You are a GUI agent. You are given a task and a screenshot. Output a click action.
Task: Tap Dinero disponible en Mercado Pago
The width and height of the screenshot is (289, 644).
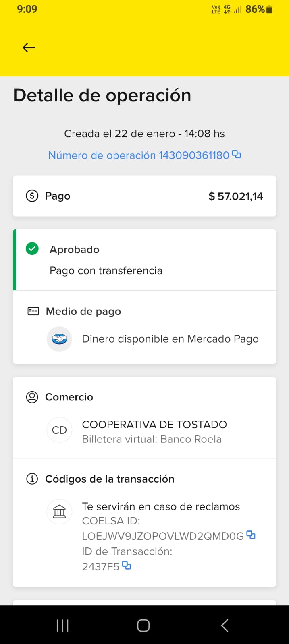(170, 339)
